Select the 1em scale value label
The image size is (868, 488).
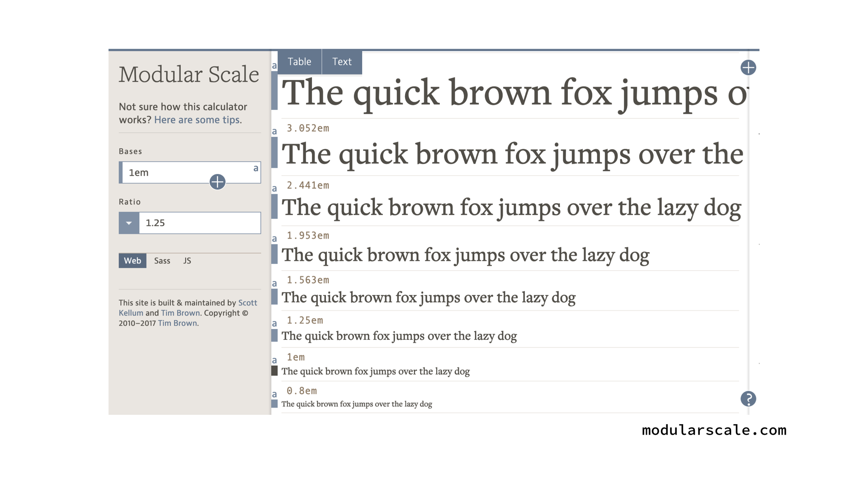pos(296,357)
